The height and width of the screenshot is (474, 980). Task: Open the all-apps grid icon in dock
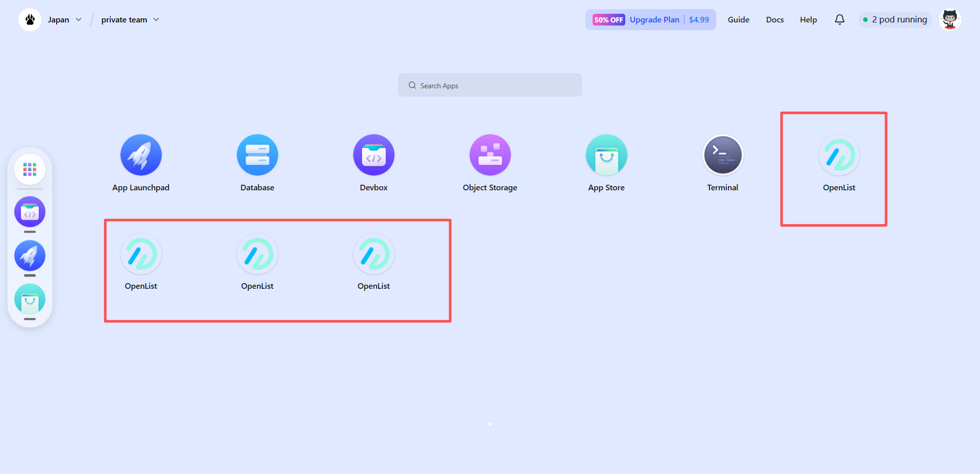point(30,169)
